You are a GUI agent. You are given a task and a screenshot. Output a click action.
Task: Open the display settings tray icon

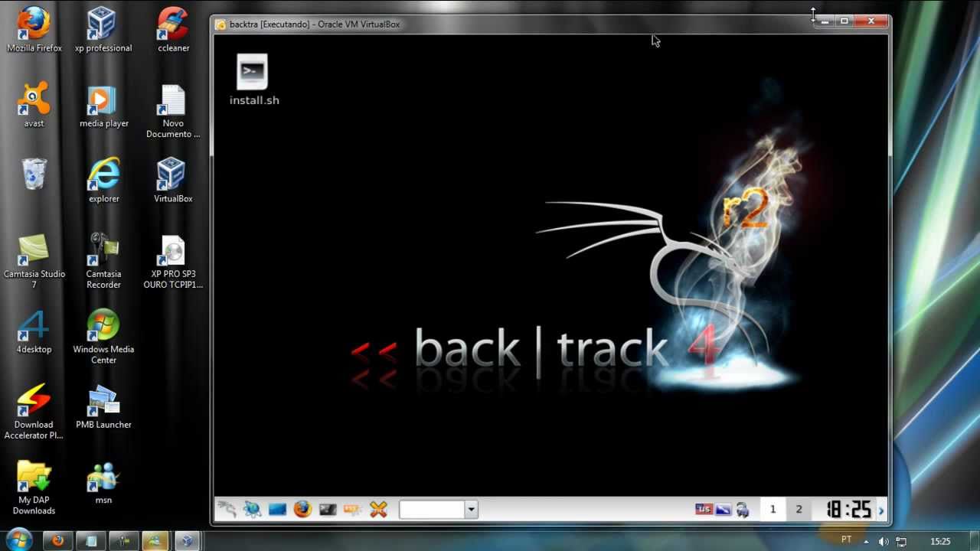coord(724,510)
